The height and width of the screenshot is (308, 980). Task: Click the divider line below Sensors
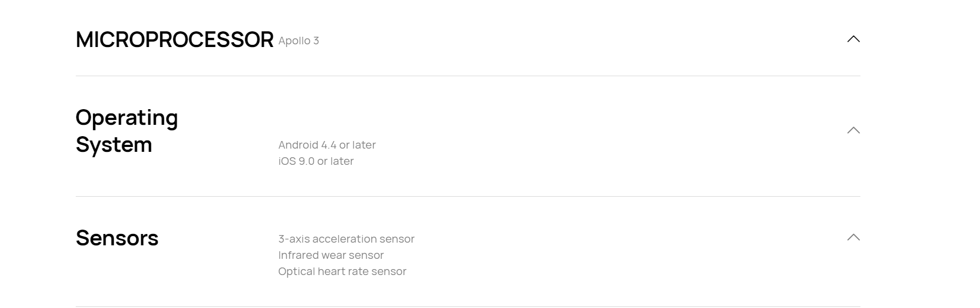[x=468, y=306]
